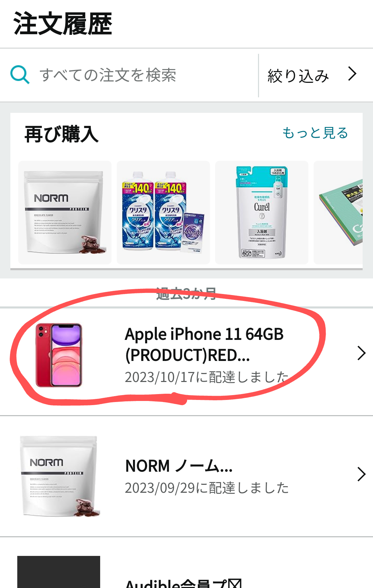Viewport: 373px width, 588px height.
Task: Tap the search magnifier icon
Action: coord(20,75)
